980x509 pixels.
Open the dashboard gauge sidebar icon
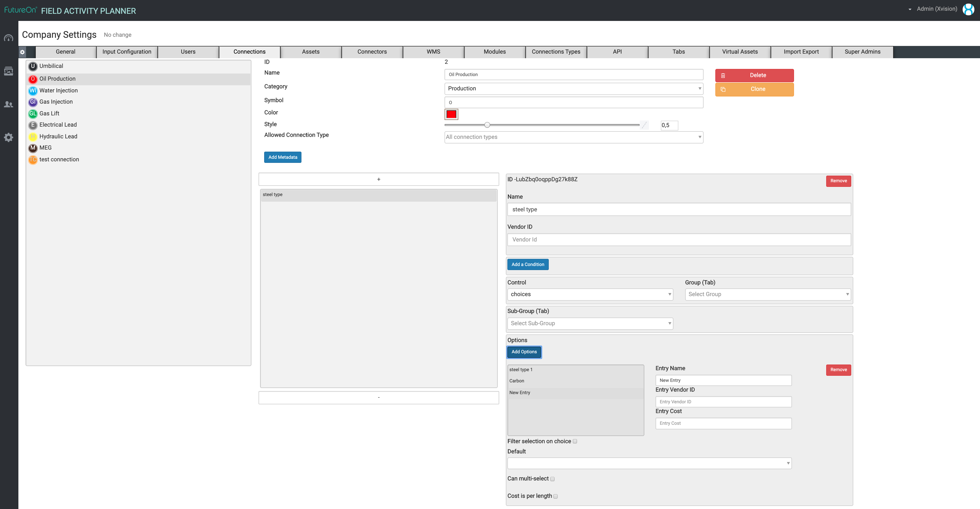[x=8, y=38]
